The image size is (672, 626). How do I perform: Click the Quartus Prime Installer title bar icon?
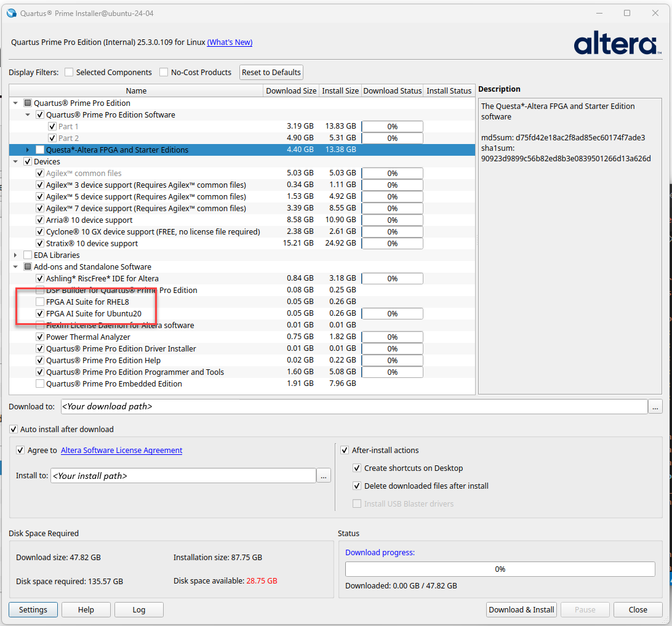12,14
